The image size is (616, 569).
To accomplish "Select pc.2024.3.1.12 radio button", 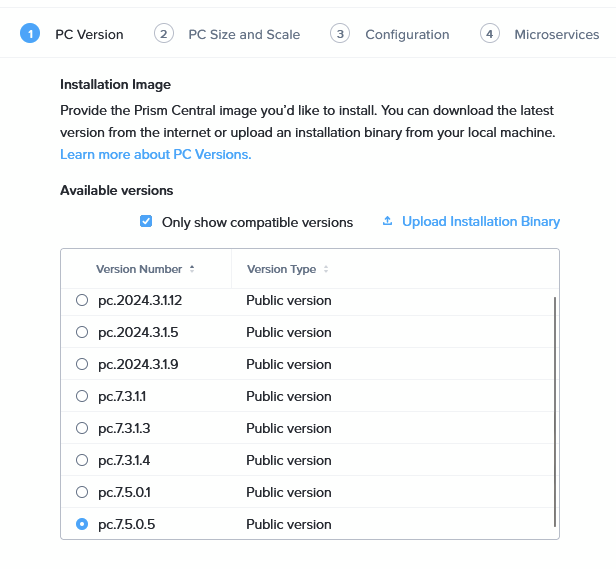I will tap(82, 300).
